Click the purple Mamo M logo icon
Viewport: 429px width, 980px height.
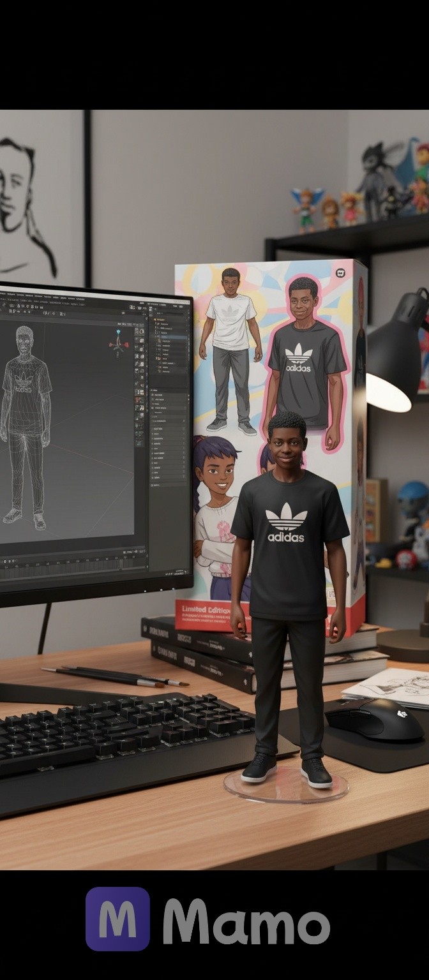[117, 919]
